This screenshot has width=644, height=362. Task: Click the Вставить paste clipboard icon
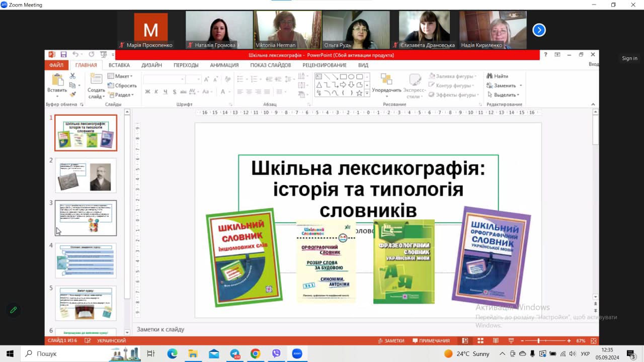click(x=57, y=80)
